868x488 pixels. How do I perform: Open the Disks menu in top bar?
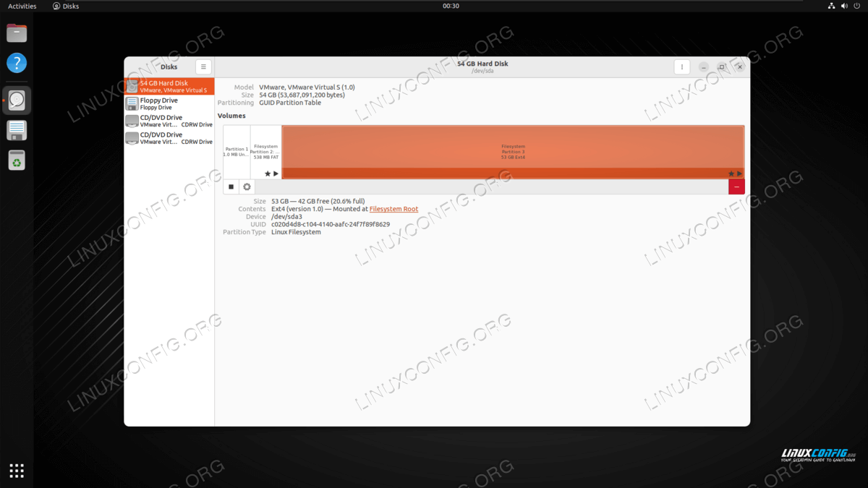click(66, 6)
